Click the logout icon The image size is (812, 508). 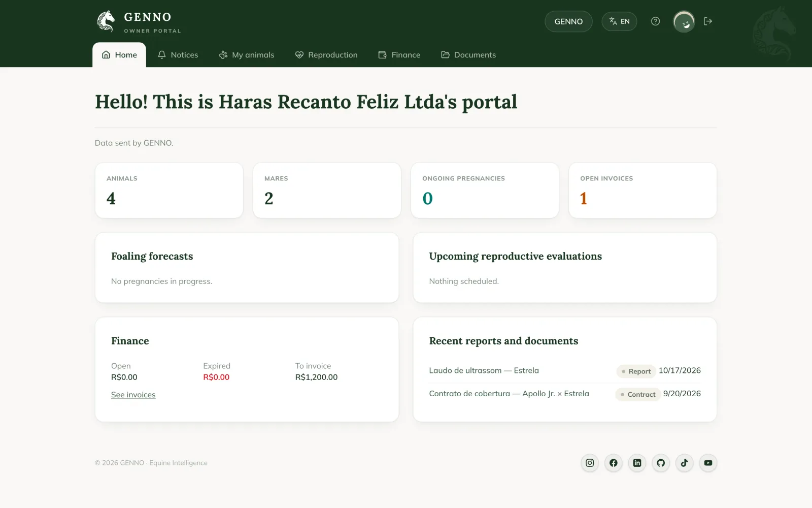click(x=708, y=21)
